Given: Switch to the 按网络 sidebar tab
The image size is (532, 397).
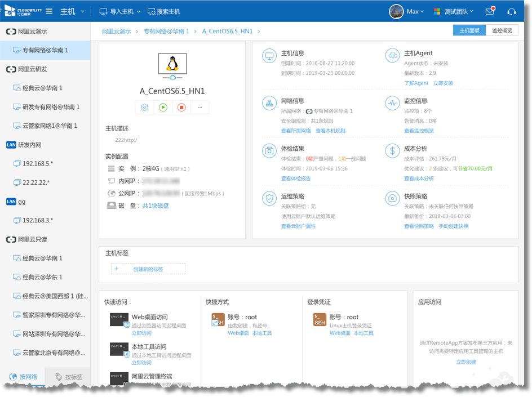Looking at the screenshot, I should 23,377.
